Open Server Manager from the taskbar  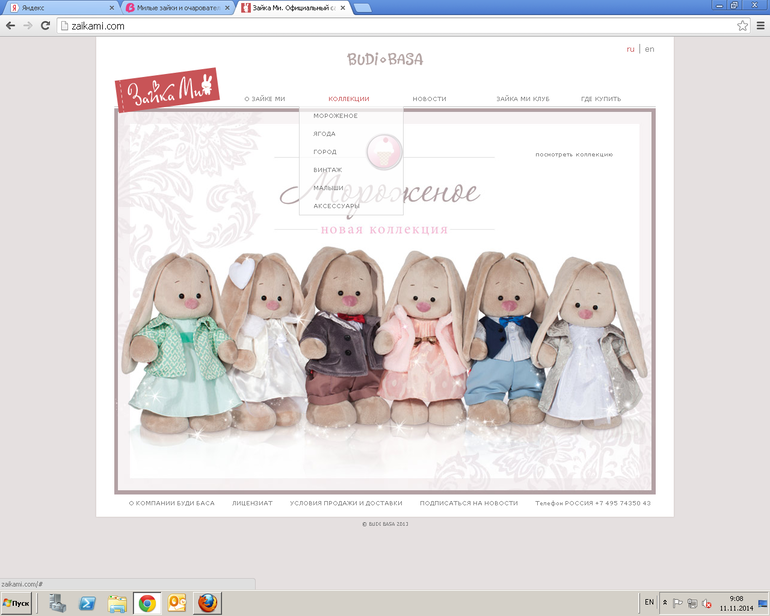(57, 603)
